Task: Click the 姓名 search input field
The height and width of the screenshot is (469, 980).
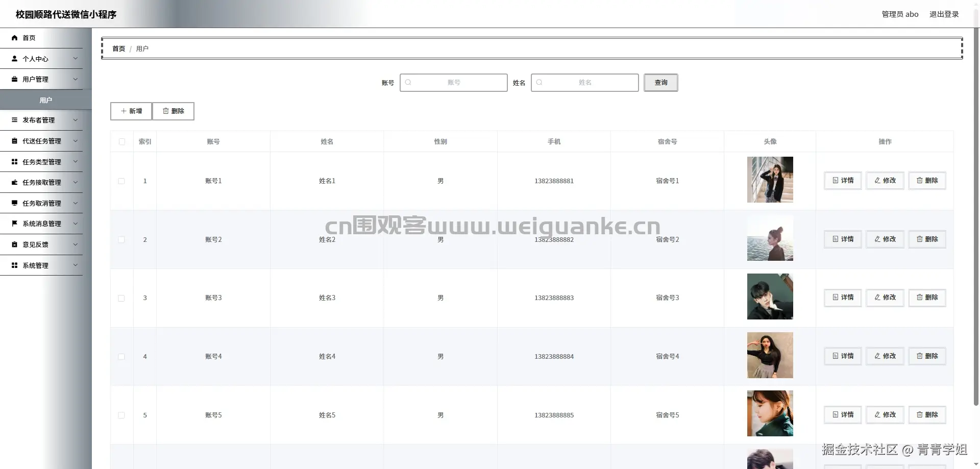Action: click(x=585, y=83)
